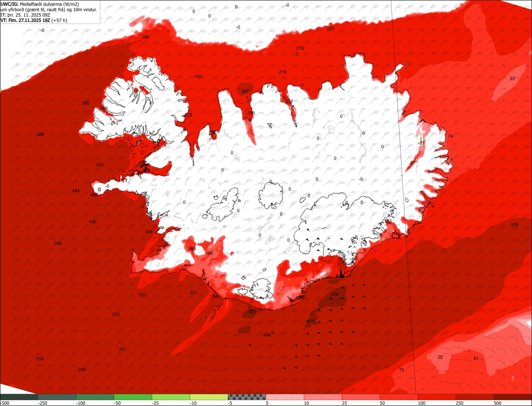This screenshot has height=406, width=532.
Task: Select the legend label '-100'
Action: click(80, 403)
